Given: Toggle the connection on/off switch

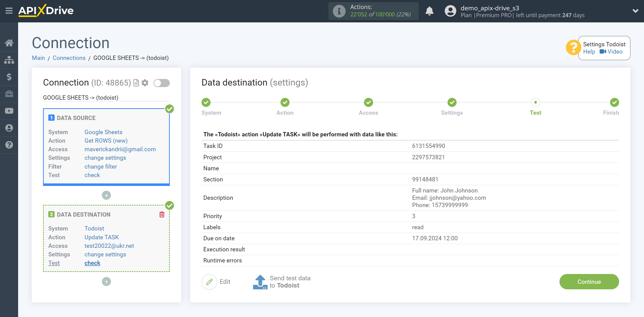Looking at the screenshot, I should pyautogui.click(x=162, y=83).
